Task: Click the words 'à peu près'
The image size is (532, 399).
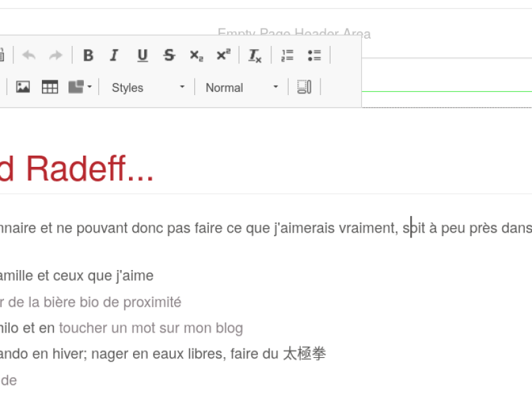Action: [464, 228]
